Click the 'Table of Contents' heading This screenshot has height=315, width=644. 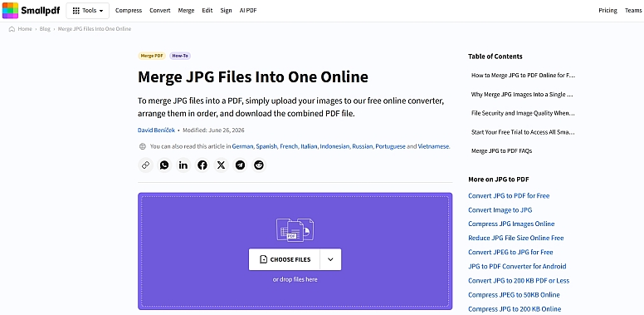coord(495,57)
